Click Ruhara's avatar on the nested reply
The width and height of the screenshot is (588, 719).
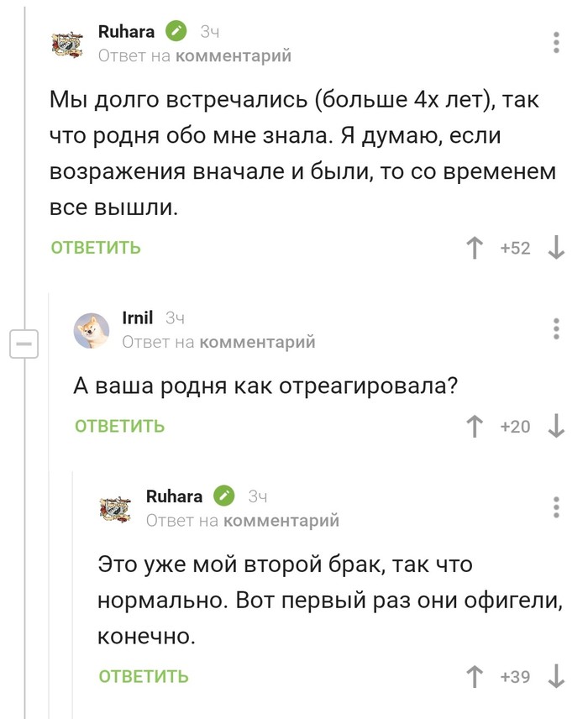(x=116, y=508)
